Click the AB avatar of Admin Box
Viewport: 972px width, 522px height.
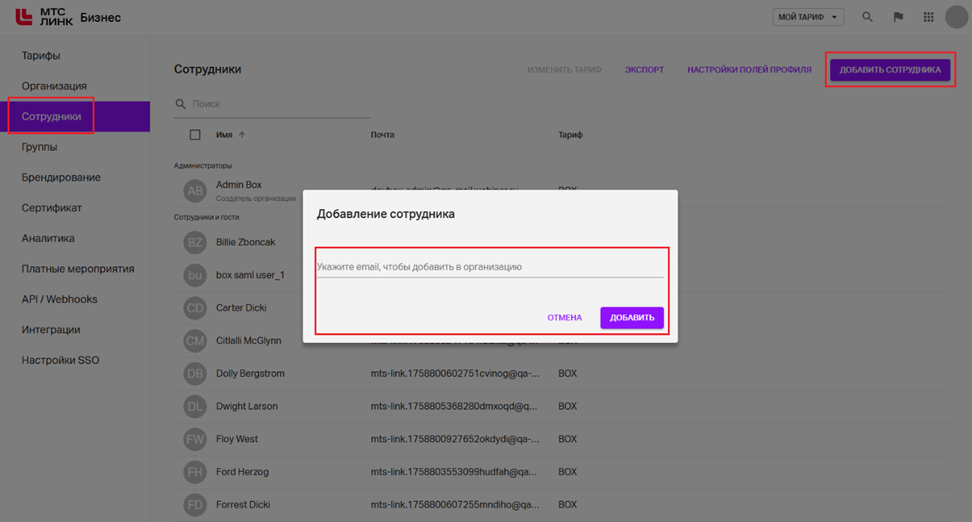pyautogui.click(x=195, y=191)
